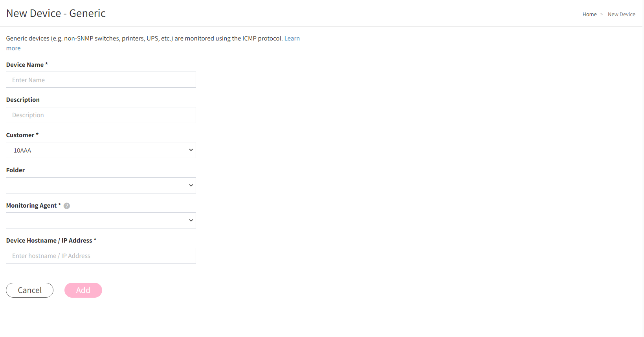This screenshot has height=337, width=644.
Task: Click the Monitoring Agent chevron arrow
Action: click(191, 221)
